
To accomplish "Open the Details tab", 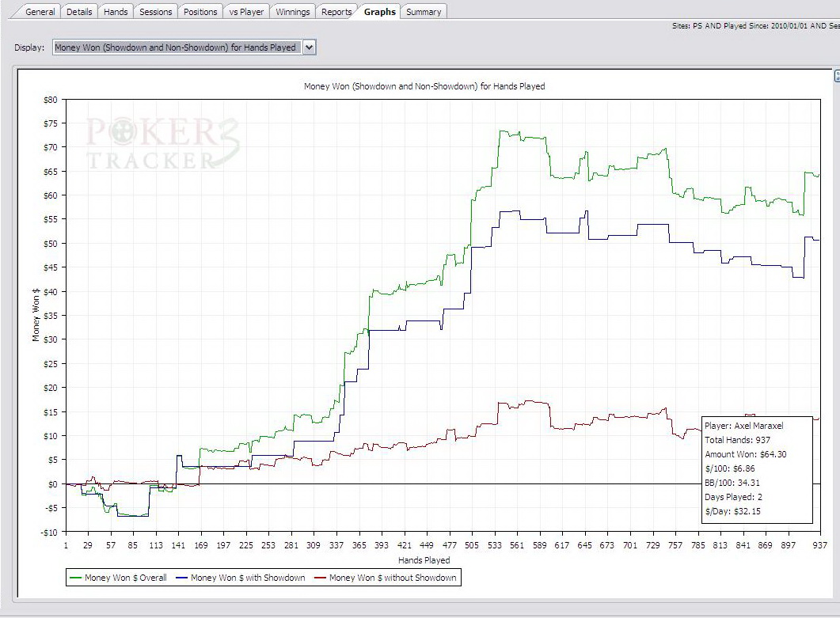I will tap(79, 12).
